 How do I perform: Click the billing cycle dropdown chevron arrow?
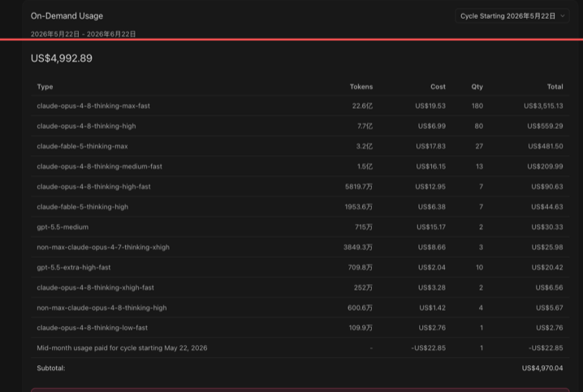pyautogui.click(x=562, y=16)
